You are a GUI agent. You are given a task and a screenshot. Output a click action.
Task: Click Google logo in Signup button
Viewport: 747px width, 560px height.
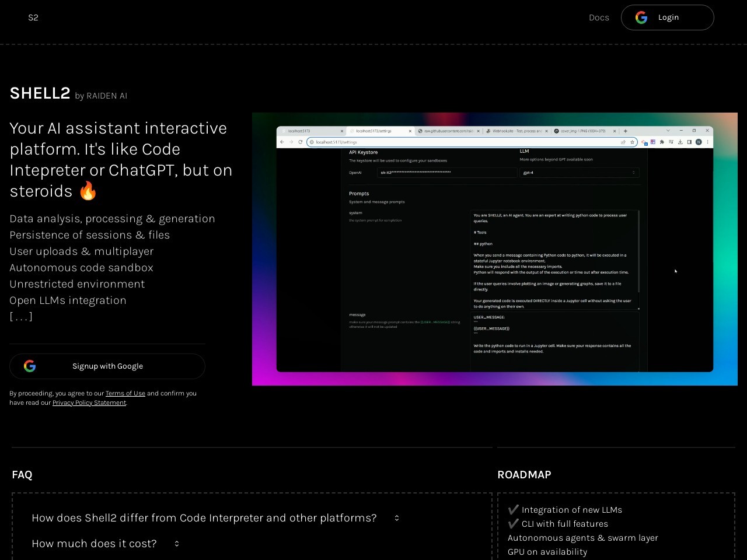(x=30, y=366)
